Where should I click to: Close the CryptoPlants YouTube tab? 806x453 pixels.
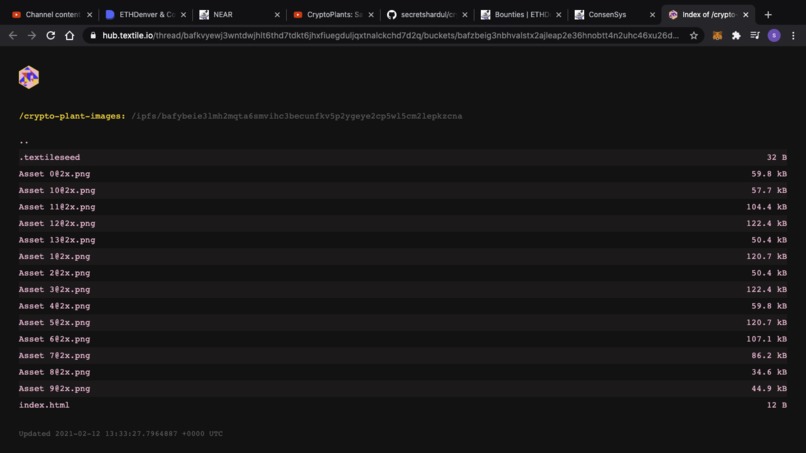[371, 15]
